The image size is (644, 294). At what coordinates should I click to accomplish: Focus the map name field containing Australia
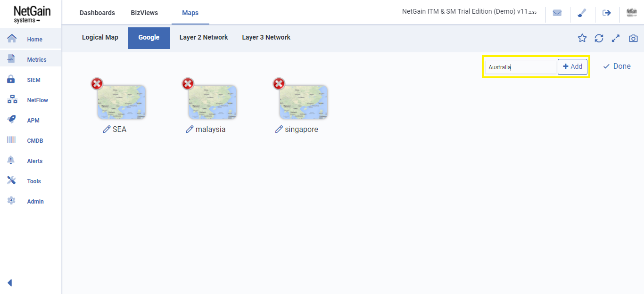pos(520,67)
